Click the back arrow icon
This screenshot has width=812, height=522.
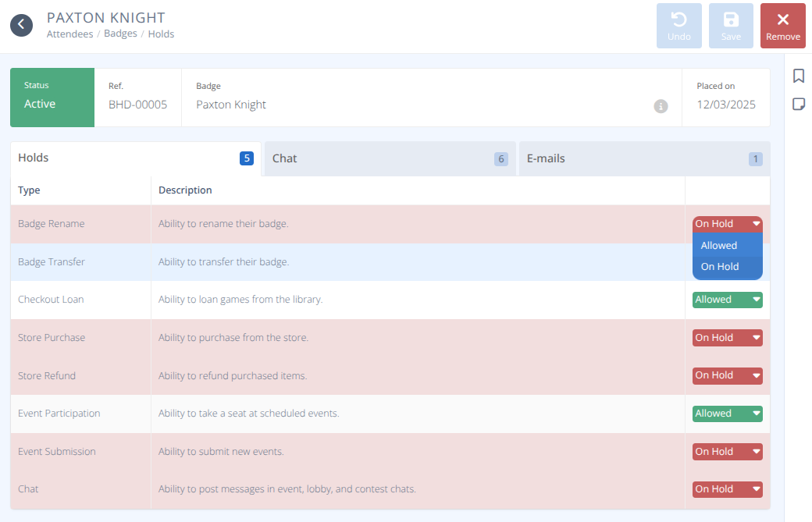click(x=21, y=25)
